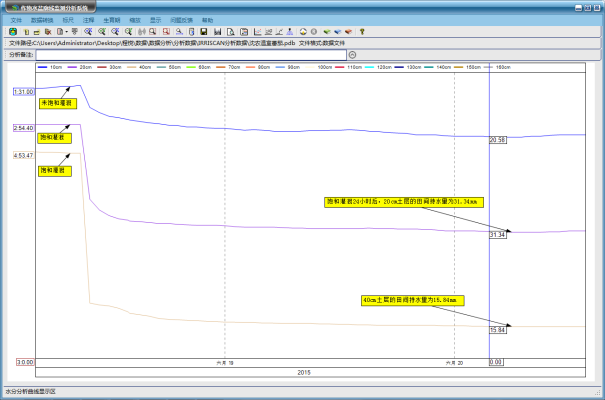Click the gray binoculars icon
This screenshot has width=605, height=400.
pos(142,32)
